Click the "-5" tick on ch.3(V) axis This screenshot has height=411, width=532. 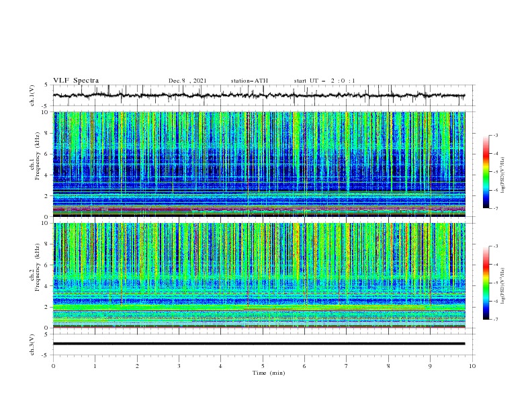(44, 355)
